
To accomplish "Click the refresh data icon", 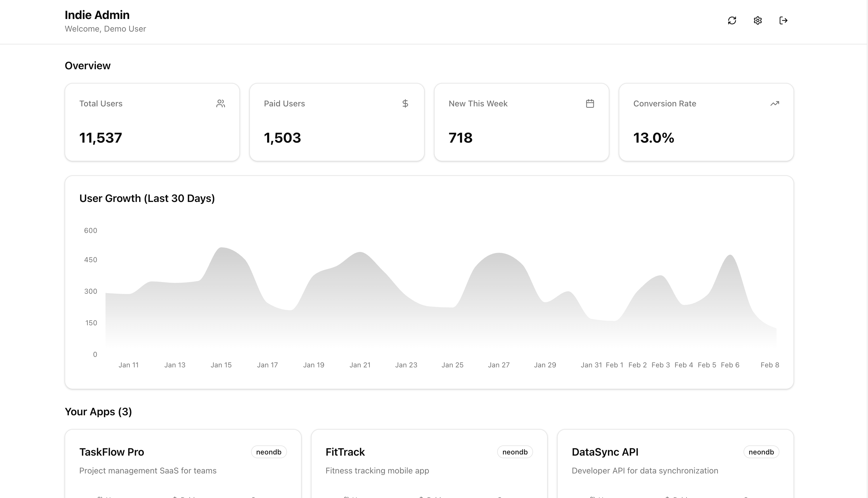I will (x=732, y=20).
